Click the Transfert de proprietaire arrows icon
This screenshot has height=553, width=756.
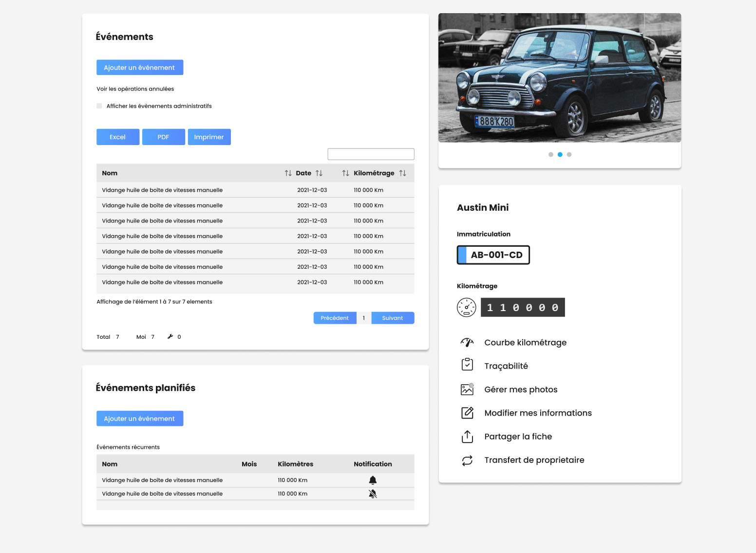[x=467, y=460]
